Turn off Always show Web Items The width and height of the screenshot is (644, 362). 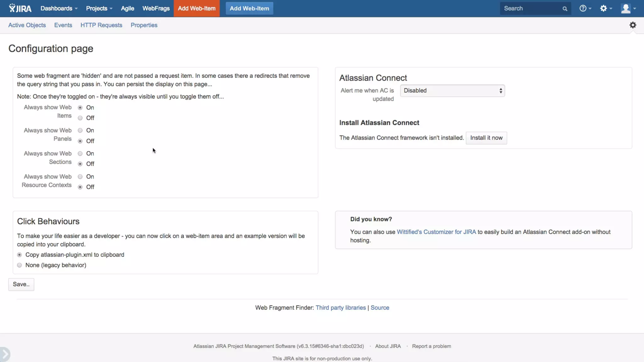click(x=80, y=118)
